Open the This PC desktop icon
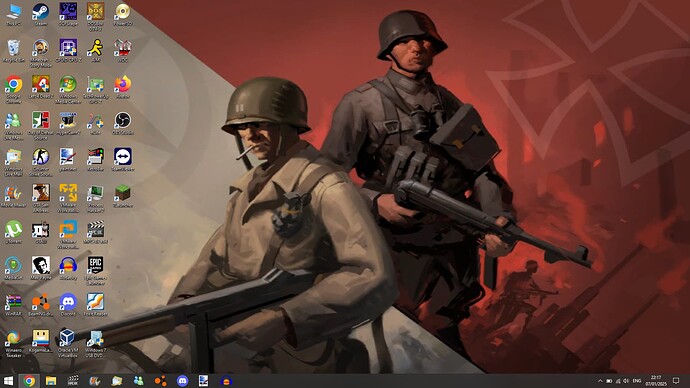 [x=14, y=15]
